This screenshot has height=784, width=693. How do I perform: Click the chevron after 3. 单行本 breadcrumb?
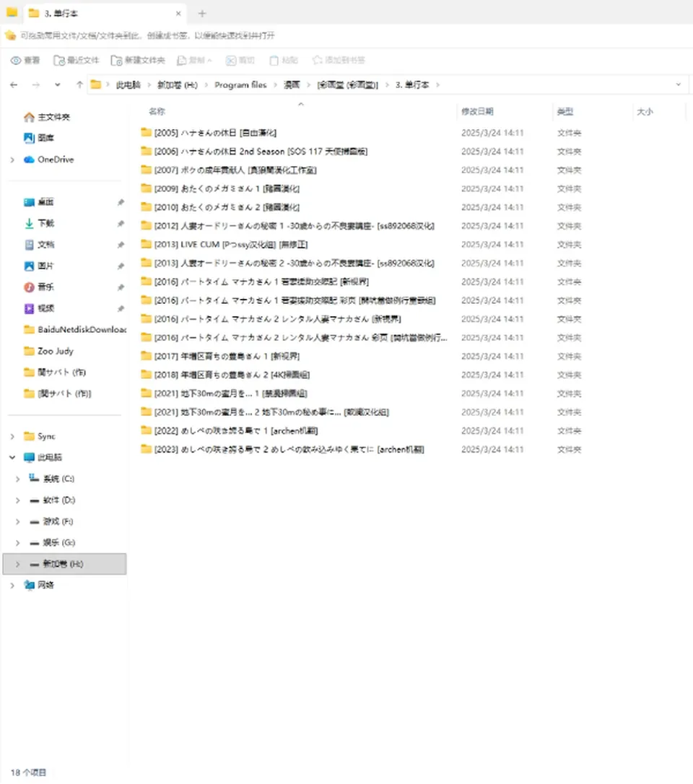point(437,85)
